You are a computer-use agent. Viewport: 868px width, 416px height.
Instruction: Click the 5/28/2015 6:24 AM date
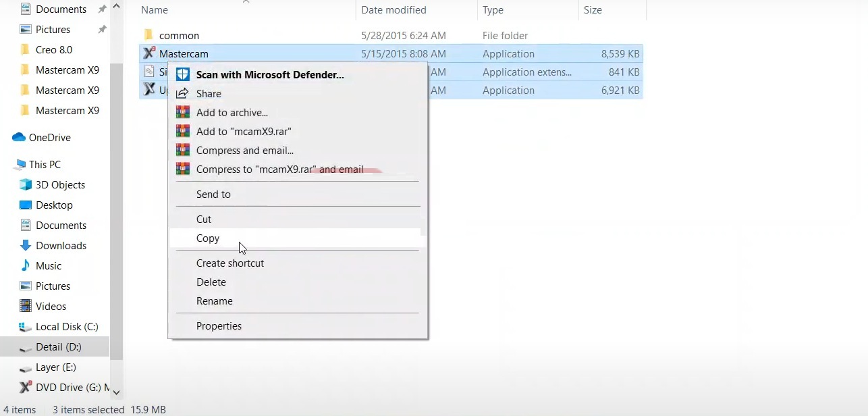coord(403,36)
